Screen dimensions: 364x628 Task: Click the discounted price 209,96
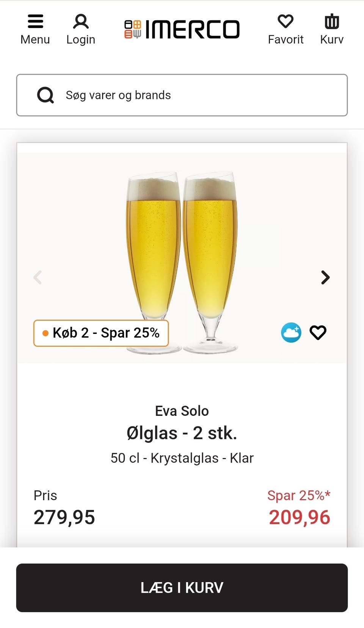(x=300, y=517)
